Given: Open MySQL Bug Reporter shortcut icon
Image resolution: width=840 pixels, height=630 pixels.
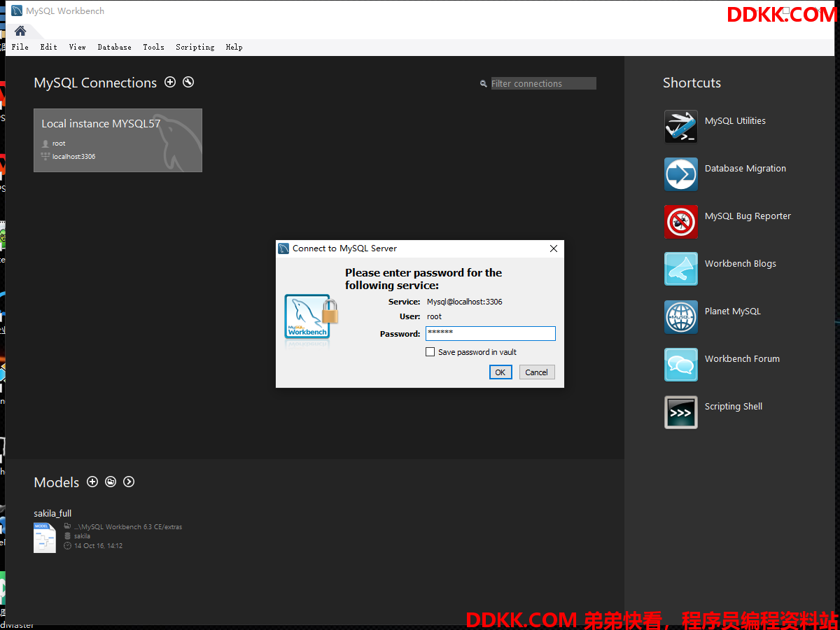Looking at the screenshot, I should click(681, 222).
